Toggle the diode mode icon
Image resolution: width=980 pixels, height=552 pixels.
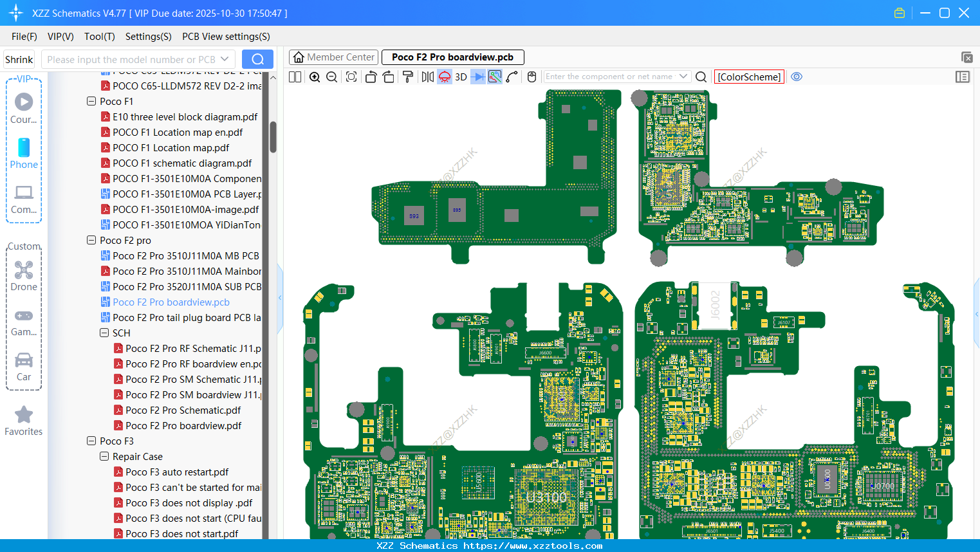coord(478,77)
